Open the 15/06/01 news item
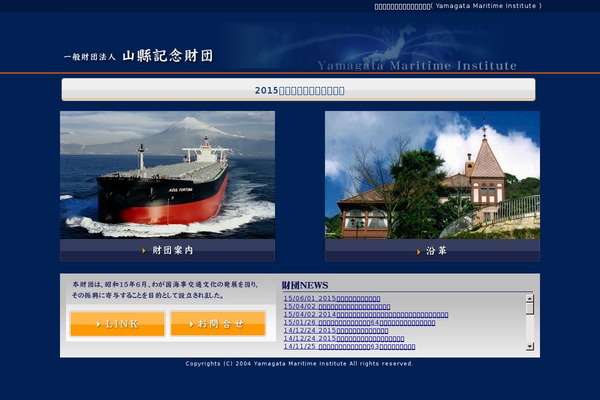Viewport: 600px width, 400px height. click(x=332, y=299)
